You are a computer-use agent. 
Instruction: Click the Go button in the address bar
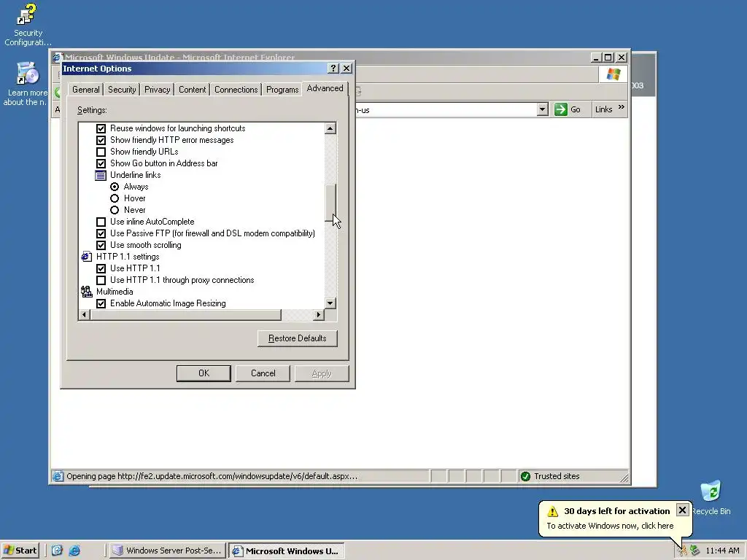pos(569,109)
